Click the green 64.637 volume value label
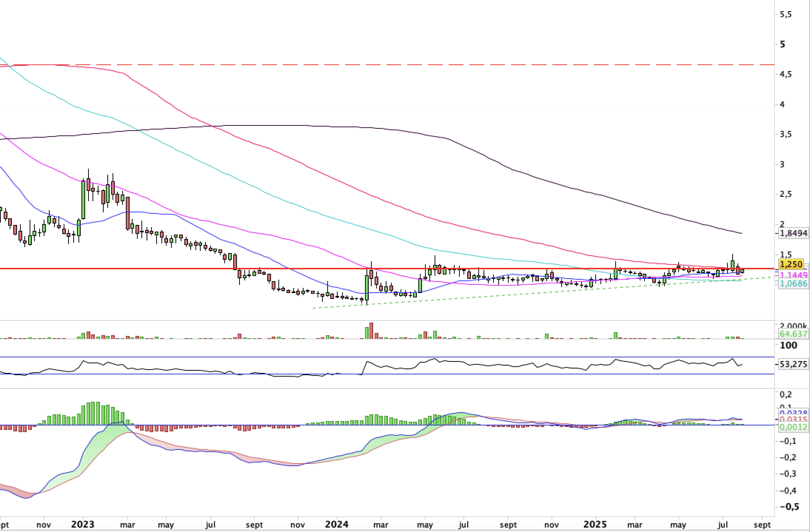 coord(793,334)
